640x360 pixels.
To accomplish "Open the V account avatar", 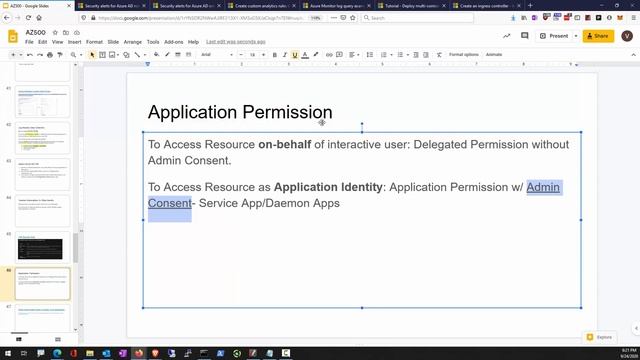I will point(627,36).
